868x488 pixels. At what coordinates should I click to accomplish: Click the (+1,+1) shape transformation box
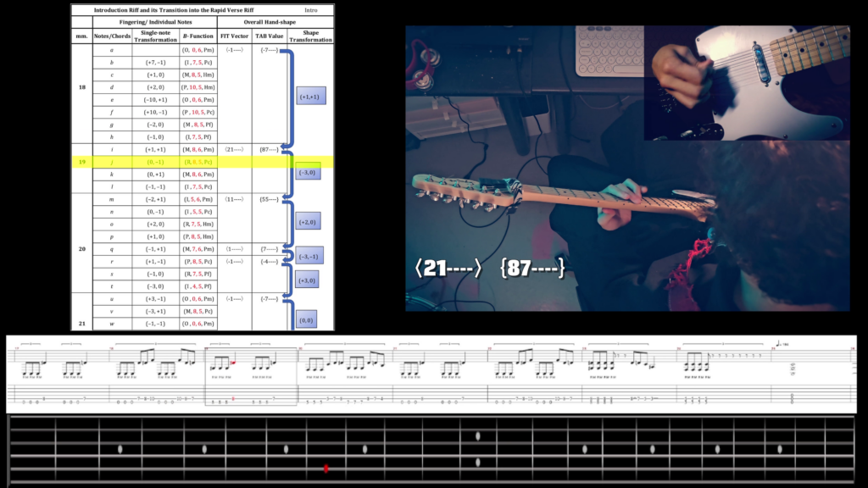click(311, 97)
